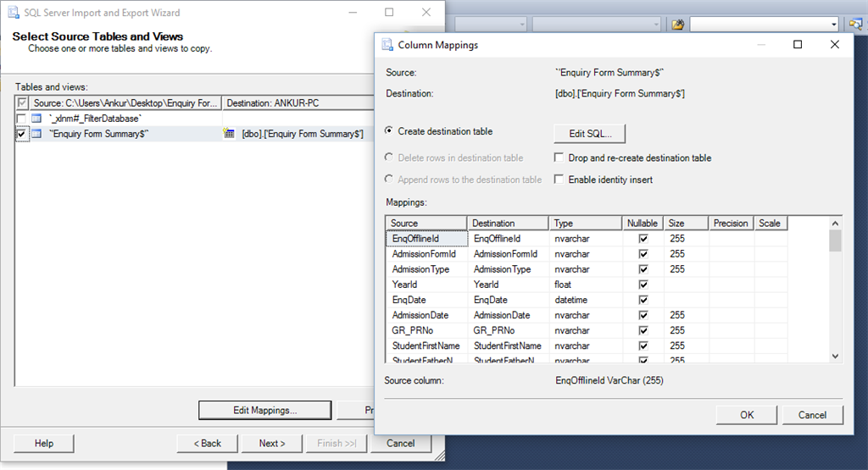Click the table icon beside _xlnm#_FilterDatabase row
The width and height of the screenshot is (868, 470).
pos(36,119)
